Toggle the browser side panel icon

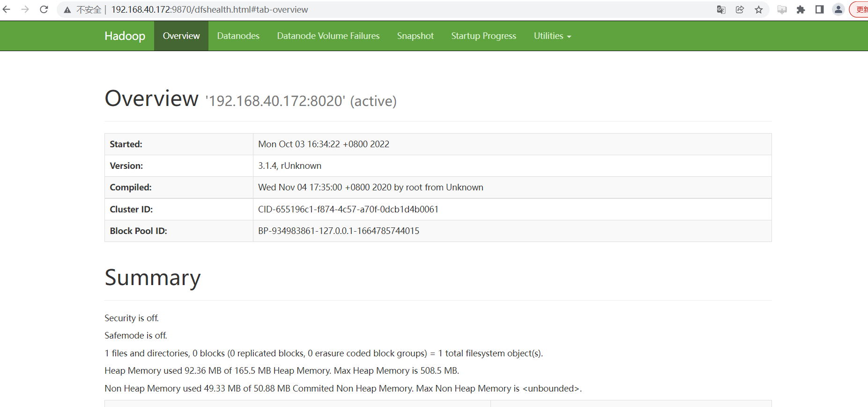click(819, 9)
